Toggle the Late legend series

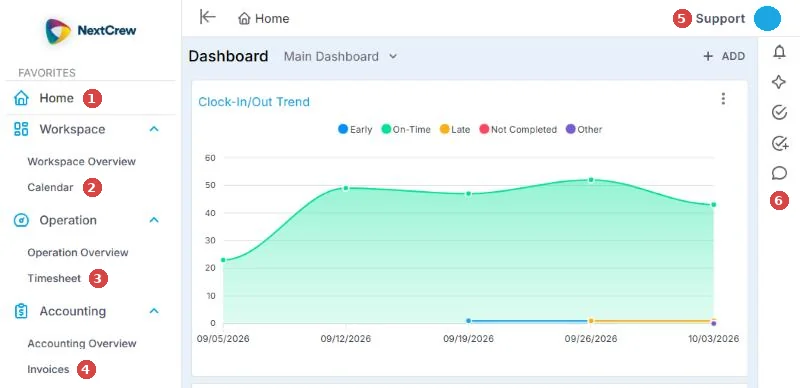[x=455, y=129]
